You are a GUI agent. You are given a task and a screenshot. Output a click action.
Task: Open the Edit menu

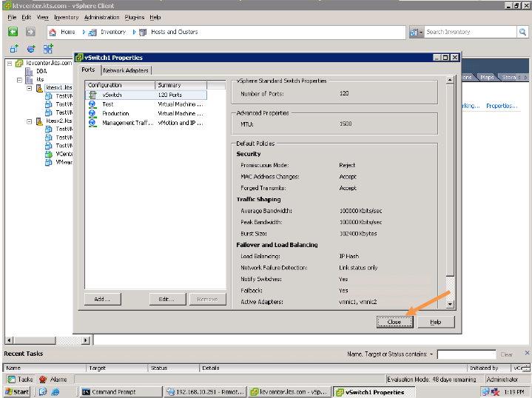pyautogui.click(x=26, y=17)
